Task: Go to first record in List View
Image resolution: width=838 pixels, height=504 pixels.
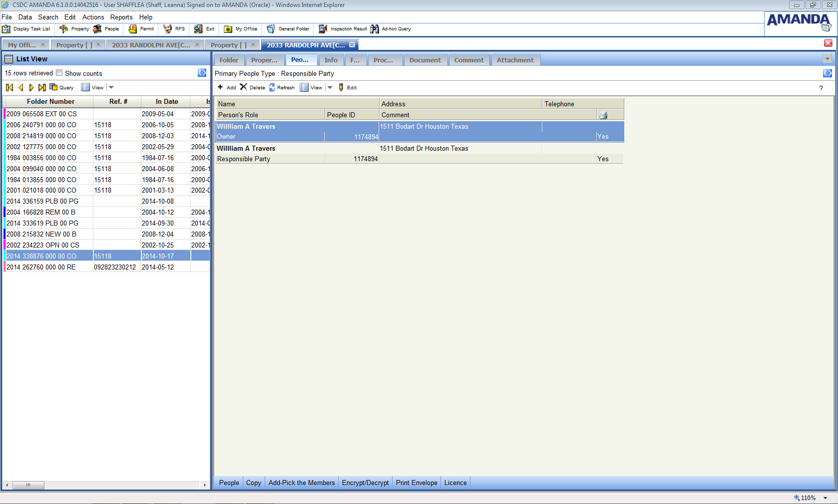Action: point(9,87)
